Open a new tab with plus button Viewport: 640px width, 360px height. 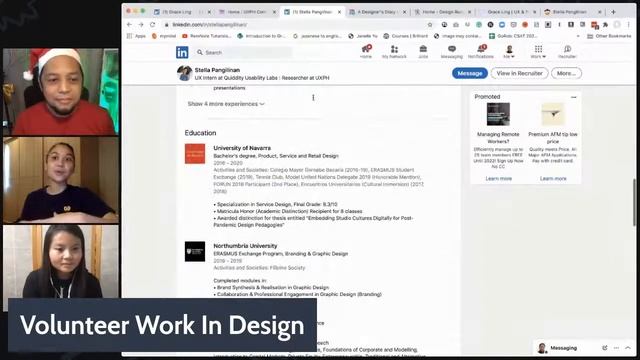point(613,12)
